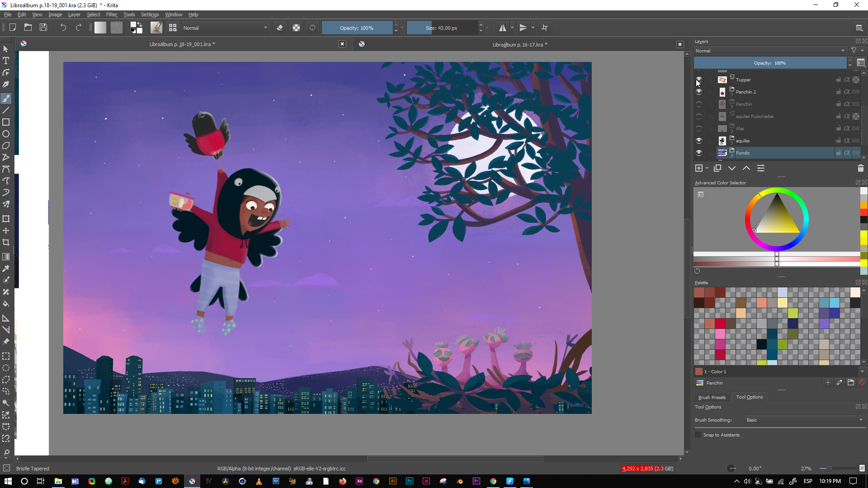The image size is (868, 488).
Task: Move layer down with arrow button
Action: (732, 168)
